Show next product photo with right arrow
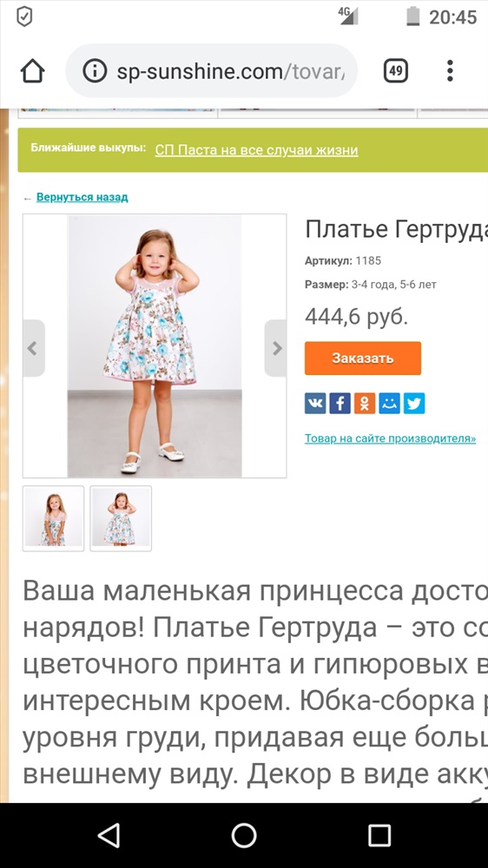The image size is (488, 868). click(276, 348)
